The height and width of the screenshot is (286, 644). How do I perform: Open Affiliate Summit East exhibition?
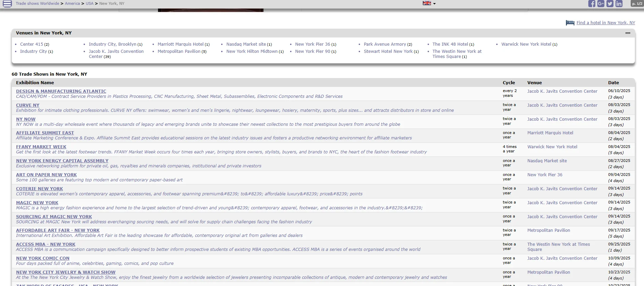pyautogui.click(x=45, y=133)
